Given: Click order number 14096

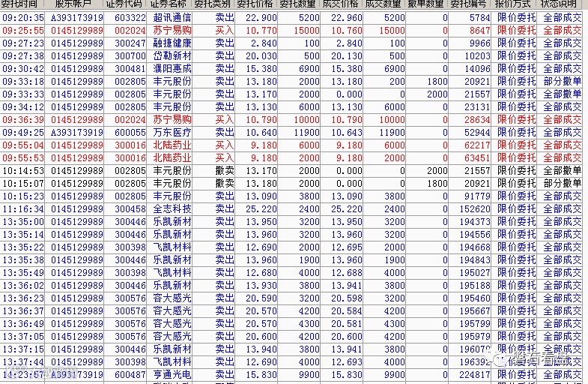Looking at the screenshot, I should click(477, 69).
